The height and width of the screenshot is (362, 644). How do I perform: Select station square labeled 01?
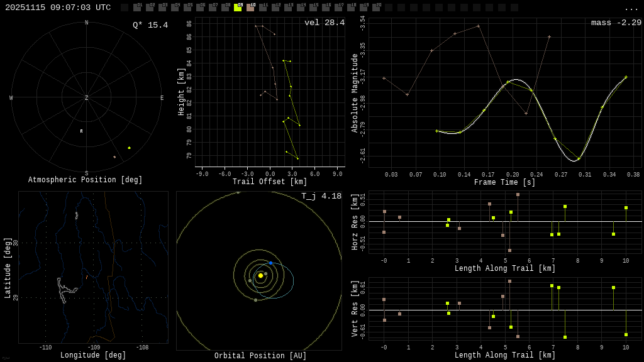(x=137, y=8)
